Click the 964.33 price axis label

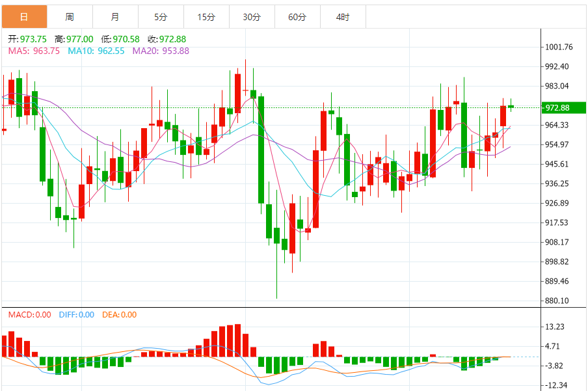(557, 125)
